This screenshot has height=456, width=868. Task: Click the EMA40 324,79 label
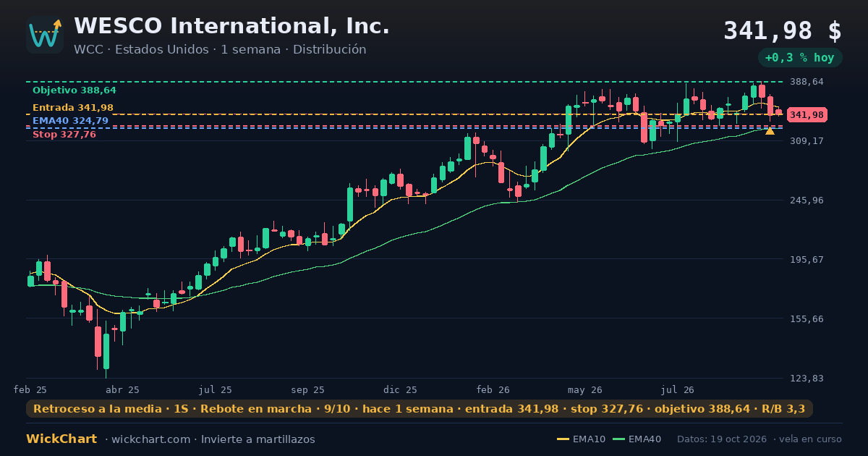point(70,121)
